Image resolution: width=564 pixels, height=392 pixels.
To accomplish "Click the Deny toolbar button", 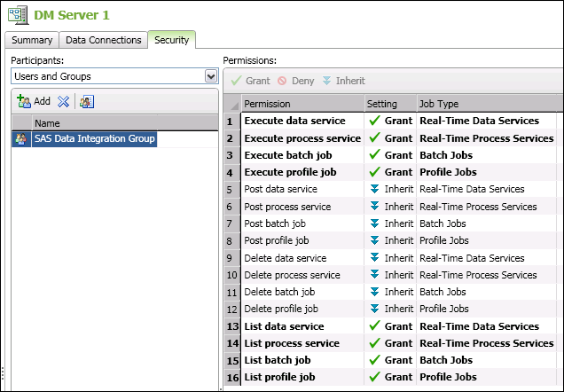I will 295,81.
